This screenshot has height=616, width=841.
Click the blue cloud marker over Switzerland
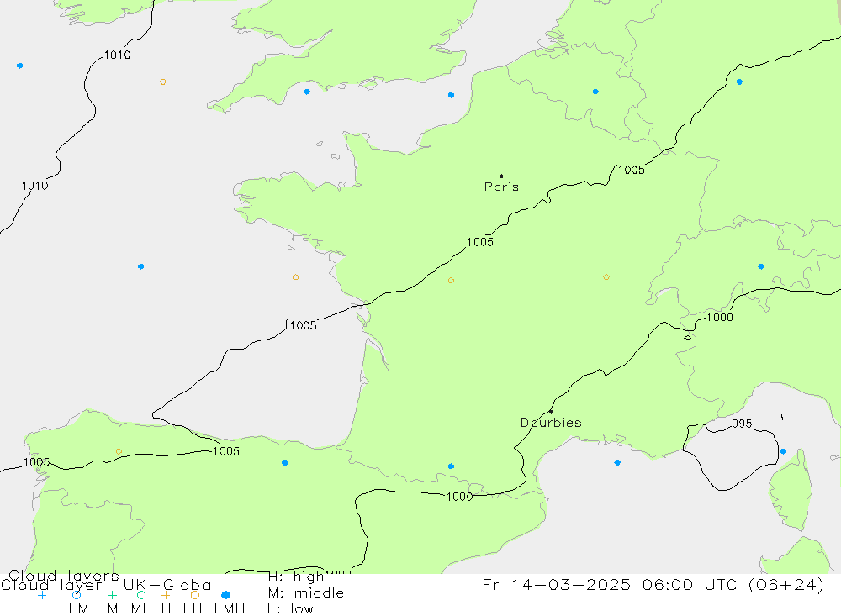pyautogui.click(x=761, y=266)
